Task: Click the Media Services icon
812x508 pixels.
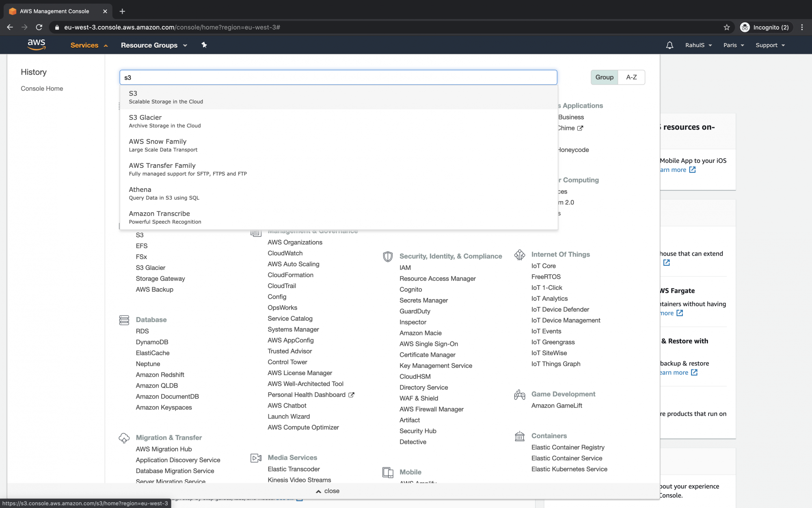Action: point(256,458)
